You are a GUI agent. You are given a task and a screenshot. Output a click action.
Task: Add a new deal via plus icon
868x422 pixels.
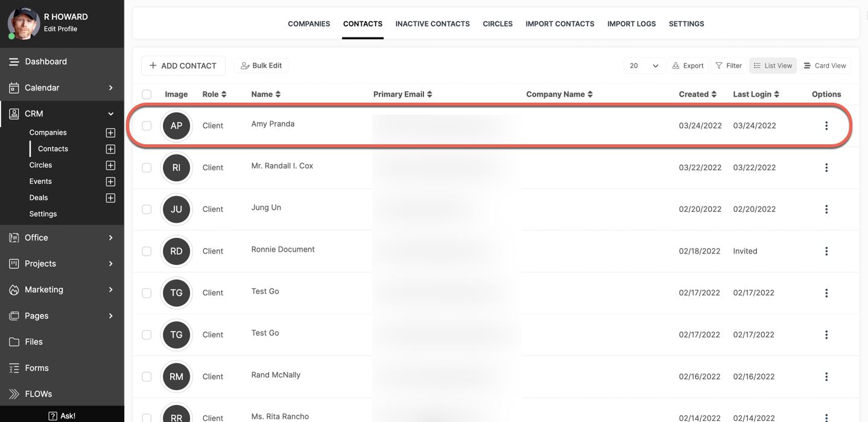pos(110,198)
